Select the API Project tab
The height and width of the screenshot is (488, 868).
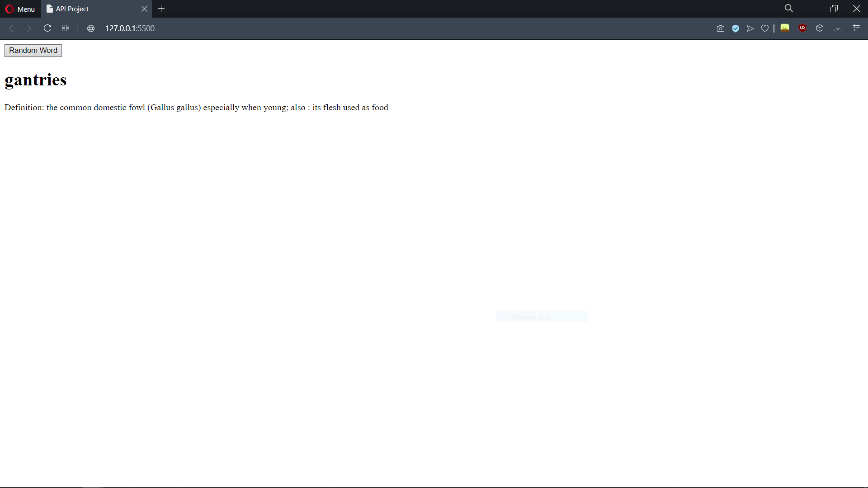click(90, 9)
